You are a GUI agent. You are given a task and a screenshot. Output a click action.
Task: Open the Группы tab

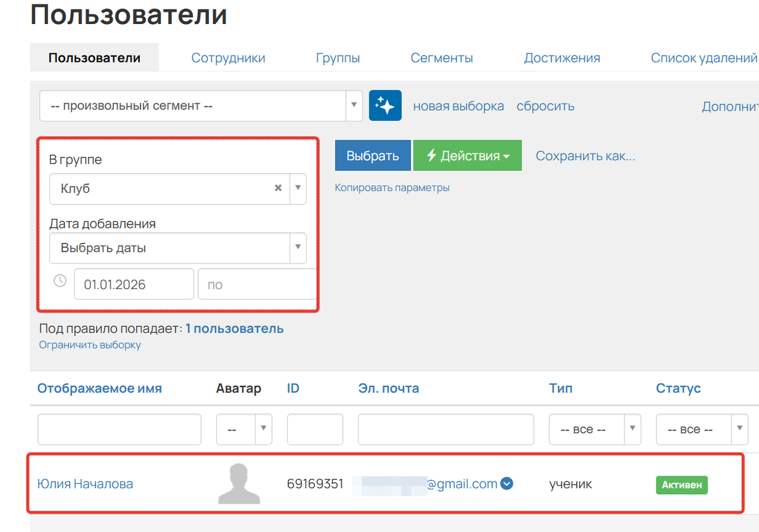pyautogui.click(x=338, y=58)
